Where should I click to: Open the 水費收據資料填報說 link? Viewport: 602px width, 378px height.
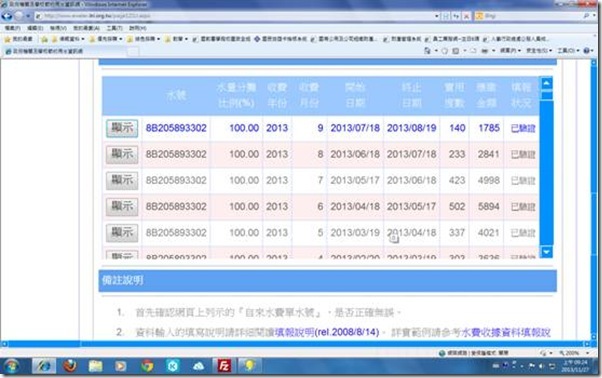point(506,332)
